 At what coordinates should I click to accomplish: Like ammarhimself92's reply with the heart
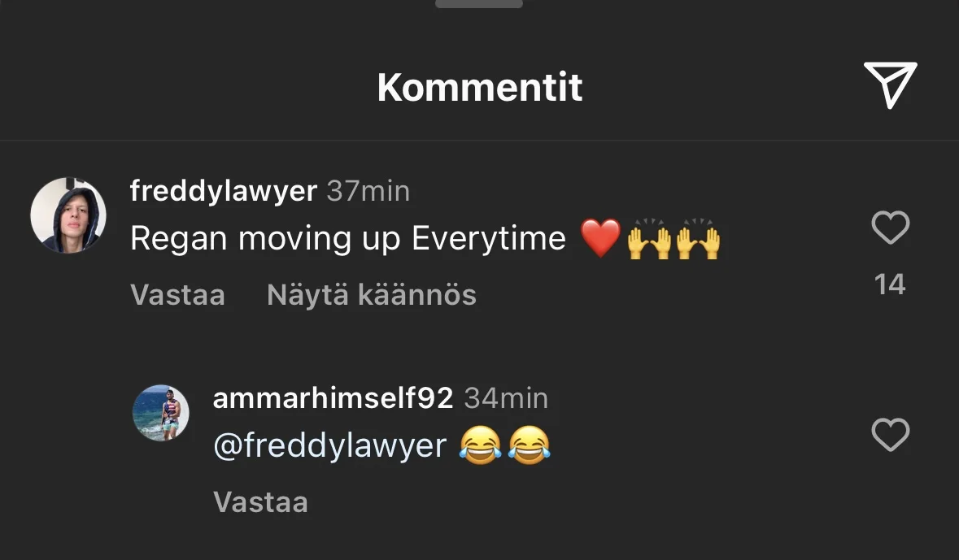891,435
